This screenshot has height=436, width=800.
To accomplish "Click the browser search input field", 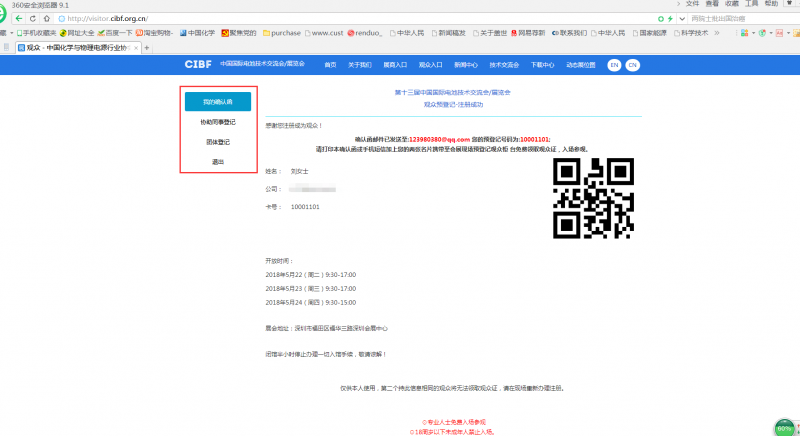I will tap(740, 19).
